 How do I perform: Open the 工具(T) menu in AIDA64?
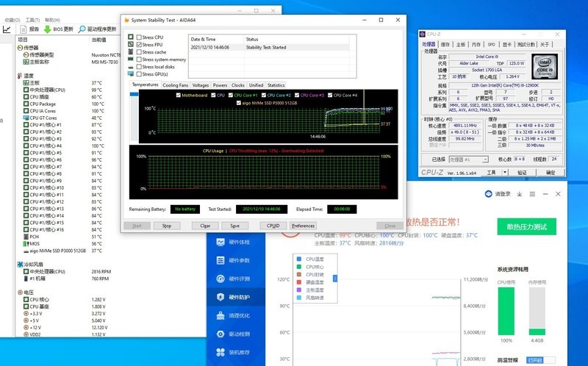(32, 20)
